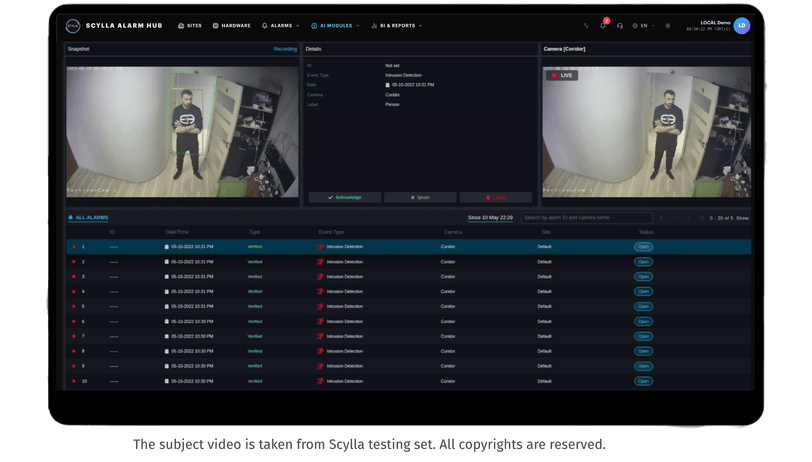Click the Acknowledge button

[x=345, y=197]
